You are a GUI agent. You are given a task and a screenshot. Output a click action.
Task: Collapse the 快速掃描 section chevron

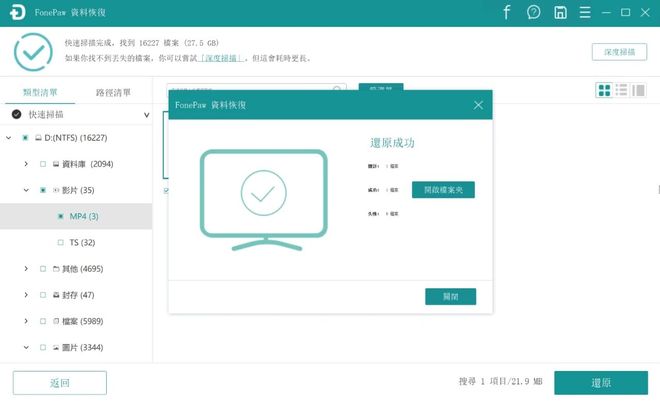(x=146, y=115)
